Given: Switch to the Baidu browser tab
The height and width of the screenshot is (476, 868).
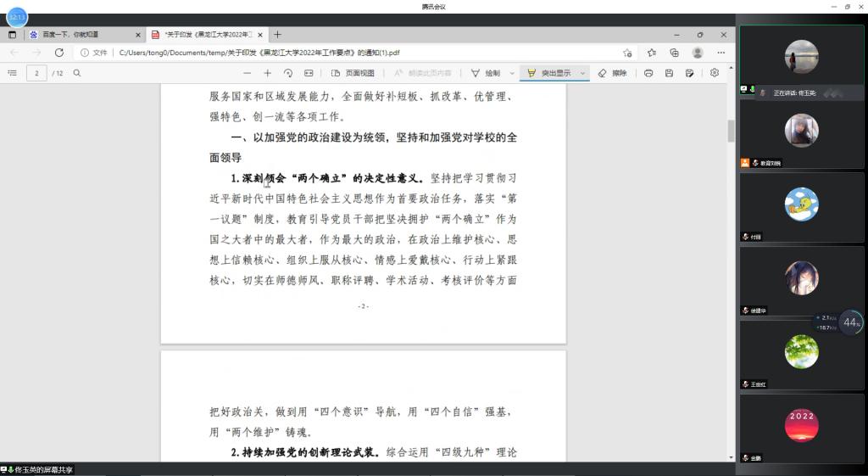Looking at the screenshot, I should coord(81,35).
